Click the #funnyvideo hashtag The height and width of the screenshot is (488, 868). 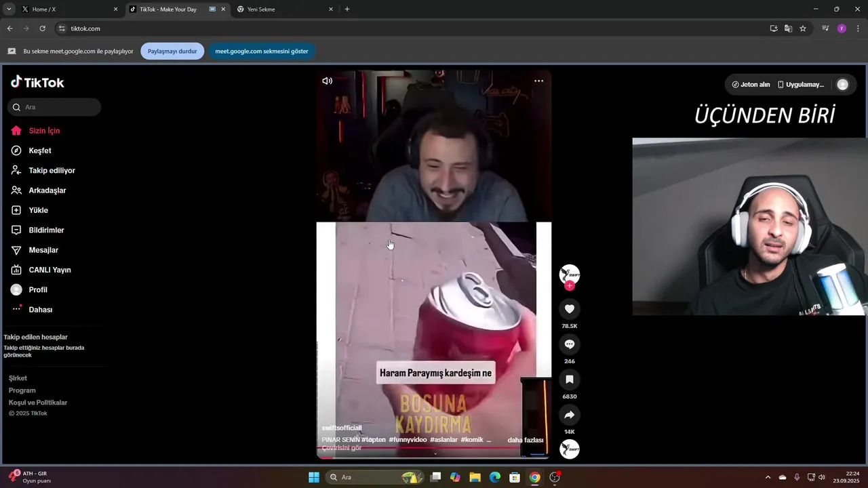(408, 440)
